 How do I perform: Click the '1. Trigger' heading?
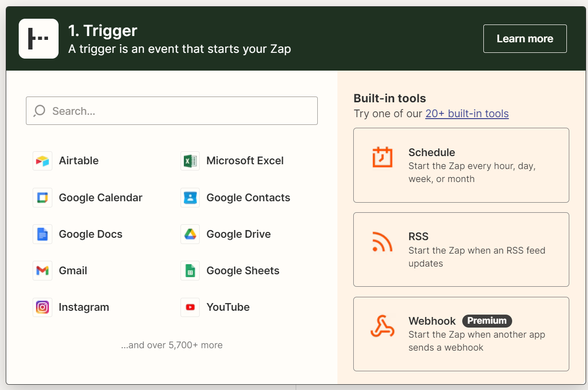pos(103,31)
